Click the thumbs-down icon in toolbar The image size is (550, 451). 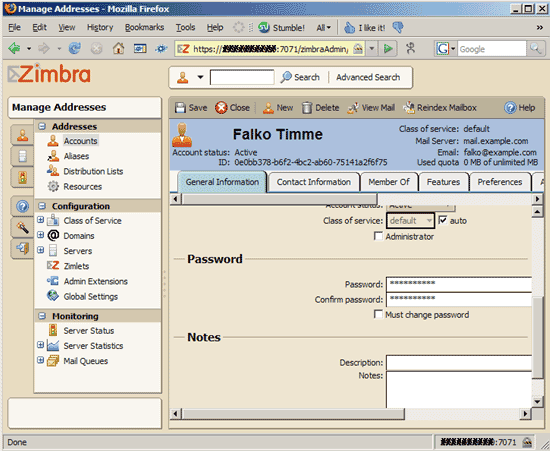(x=397, y=27)
